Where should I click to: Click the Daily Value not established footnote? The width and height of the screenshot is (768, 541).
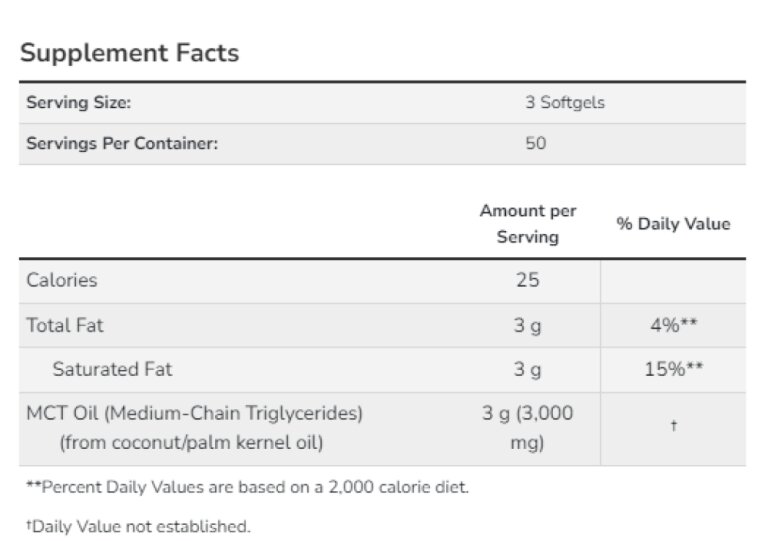point(136,525)
